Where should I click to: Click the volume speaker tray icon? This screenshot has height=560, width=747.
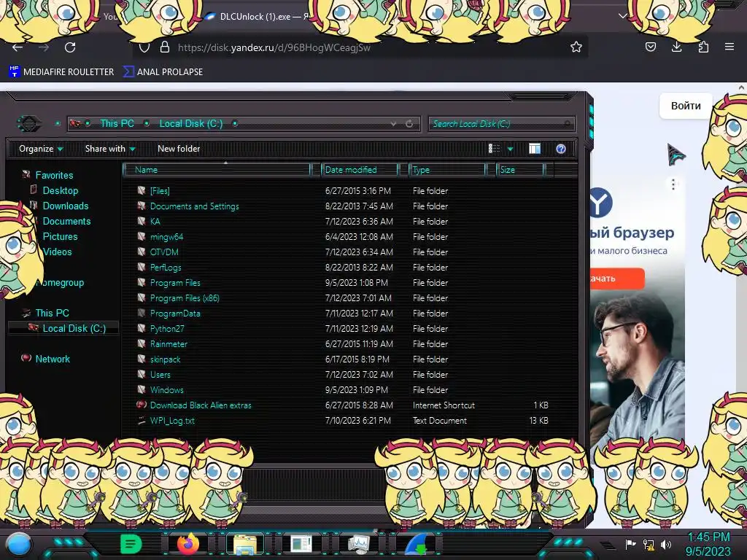[x=666, y=544]
